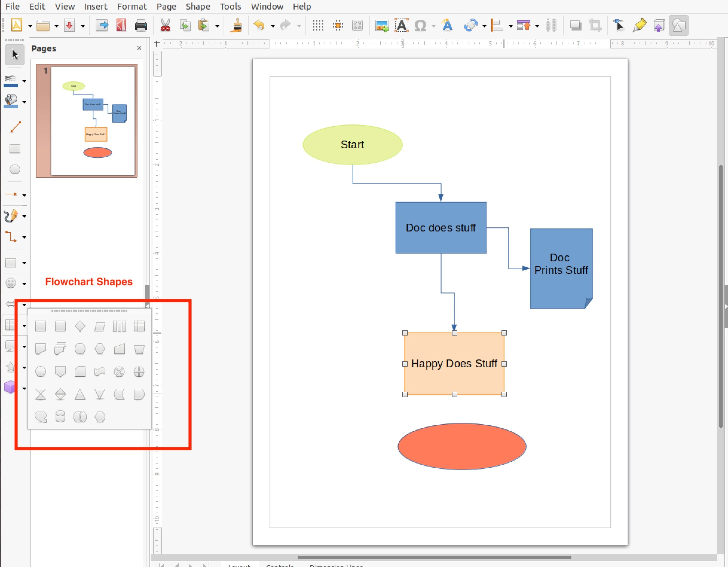Image resolution: width=728 pixels, height=567 pixels.
Task: Expand the Undo history dropdown arrow
Action: click(x=273, y=26)
